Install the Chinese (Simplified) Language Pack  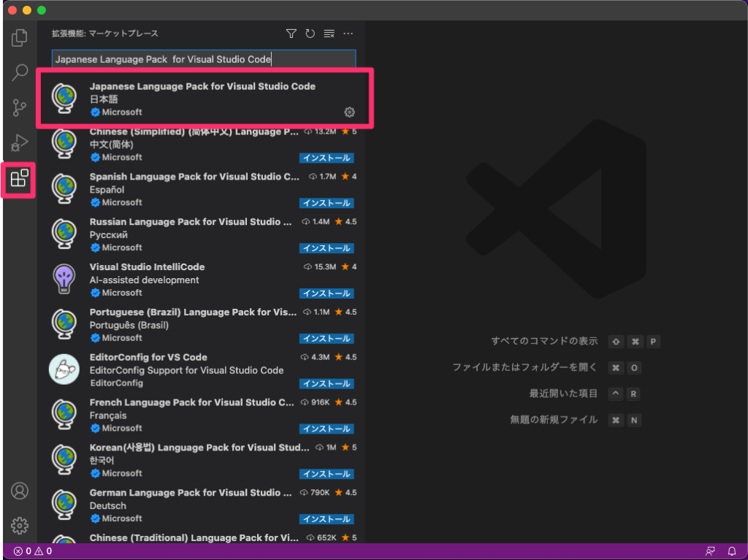[x=327, y=158]
